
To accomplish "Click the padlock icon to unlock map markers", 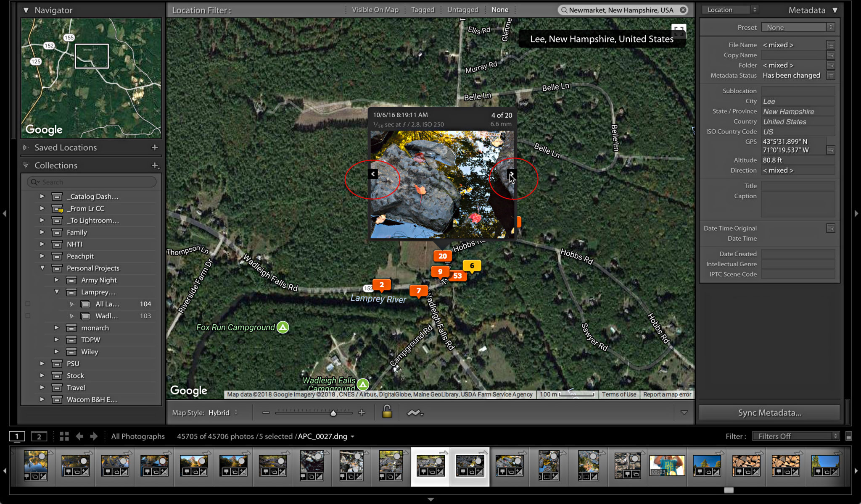I will tap(387, 412).
